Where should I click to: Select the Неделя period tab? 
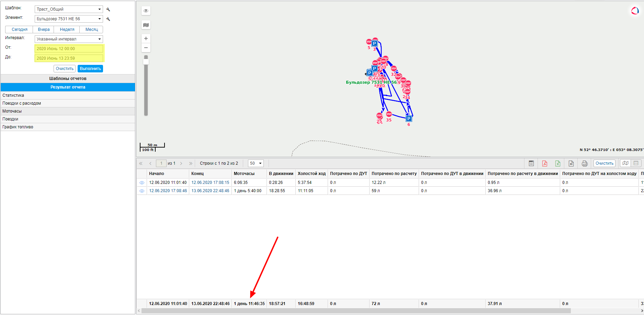[x=67, y=30]
